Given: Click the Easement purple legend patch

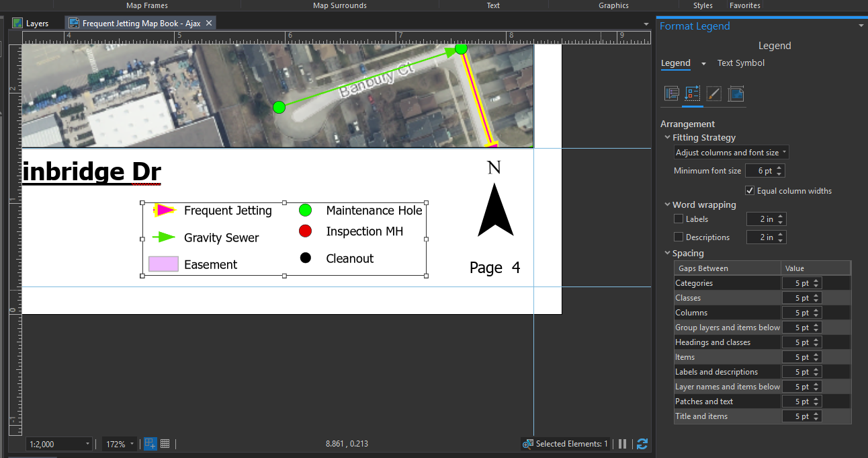Looking at the screenshot, I should pyautogui.click(x=163, y=264).
